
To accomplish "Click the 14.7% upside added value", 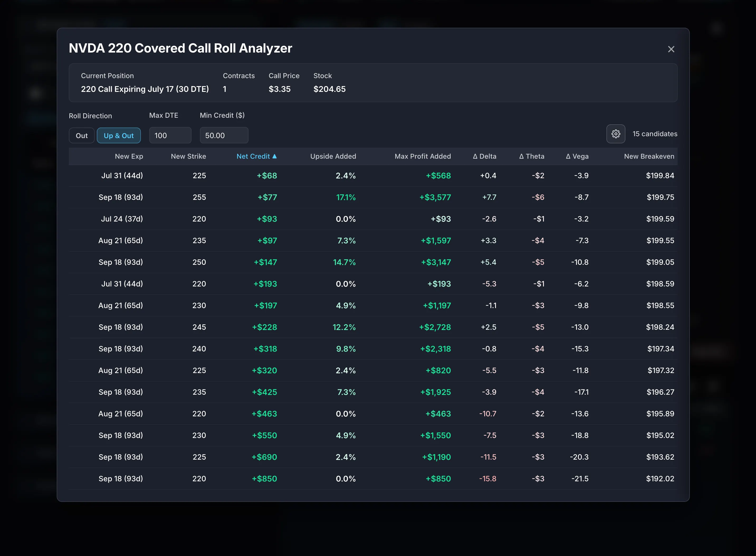I will click(x=344, y=262).
